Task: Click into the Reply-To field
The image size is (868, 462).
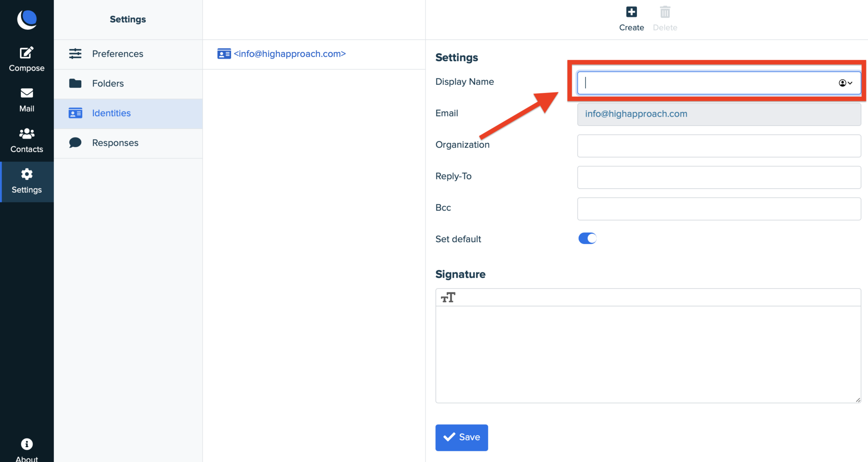Action: point(719,177)
